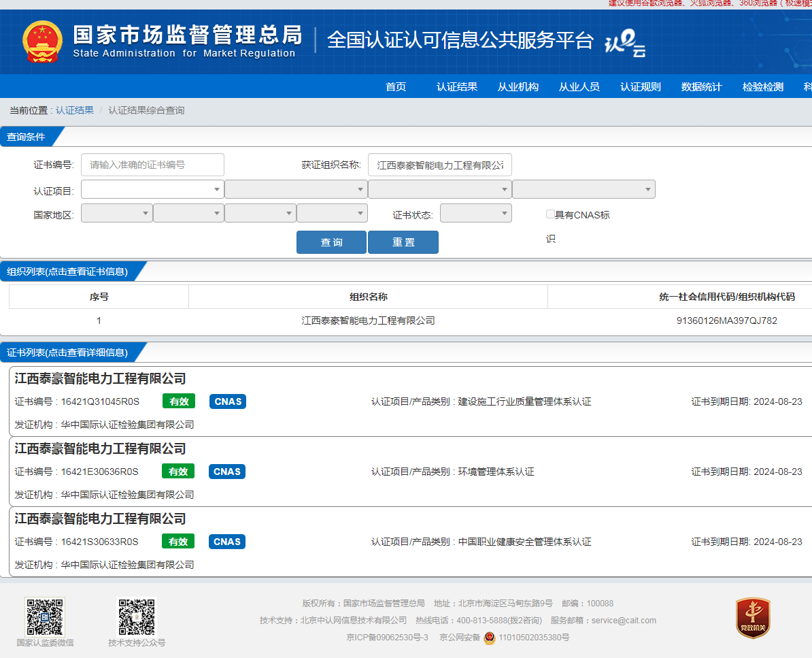Click 统一社会信用代码/组织机构代码 column header
Viewport: 812px width, 658px height.
726,297
